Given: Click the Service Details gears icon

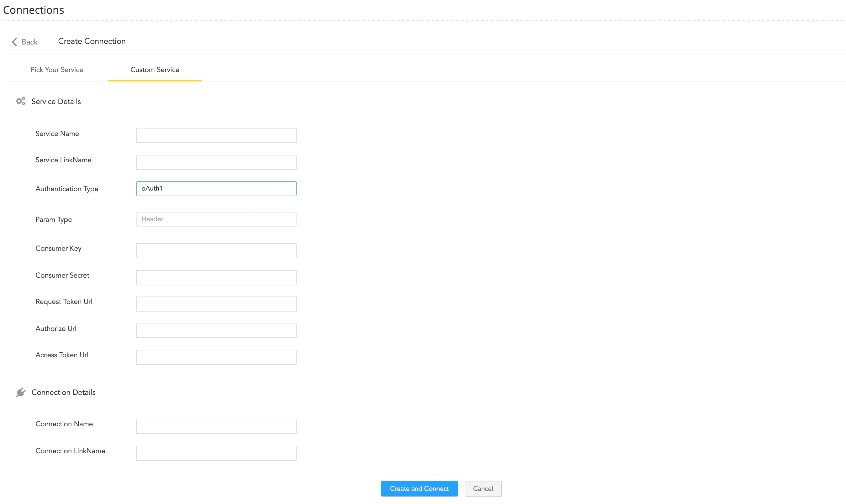Looking at the screenshot, I should [21, 101].
